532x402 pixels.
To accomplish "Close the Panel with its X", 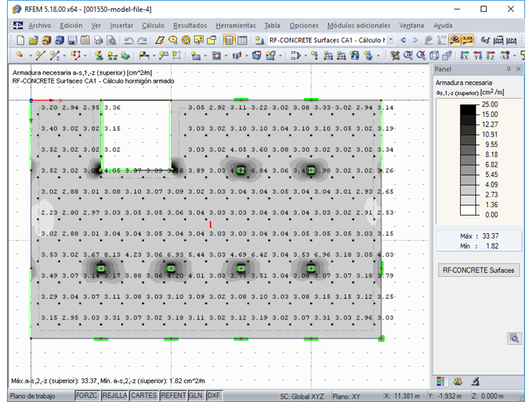I will click(x=519, y=69).
